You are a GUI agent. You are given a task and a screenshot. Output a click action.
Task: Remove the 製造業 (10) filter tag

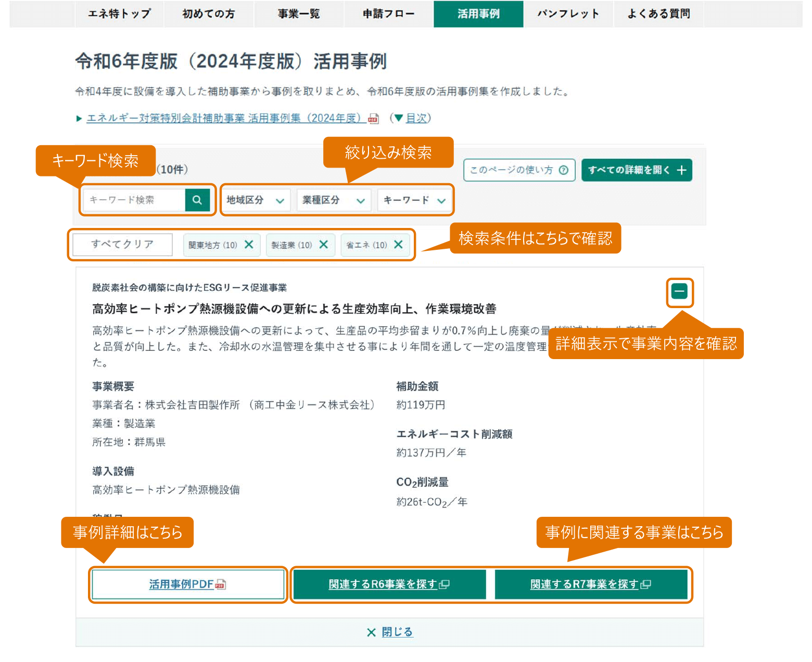coord(324,245)
